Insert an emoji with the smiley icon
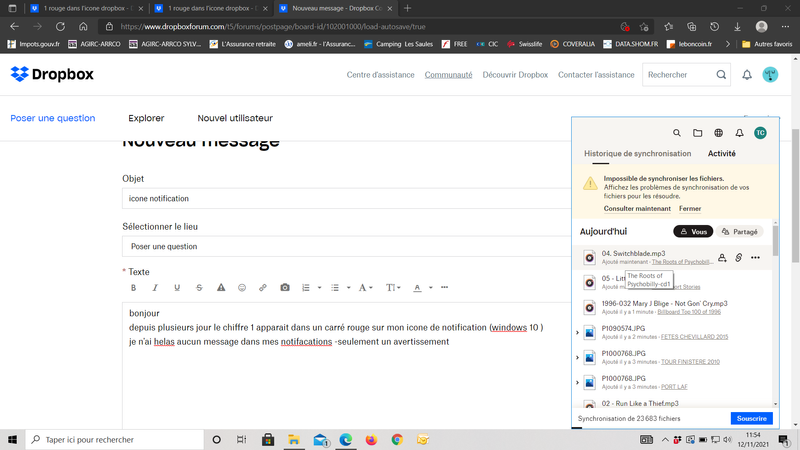This screenshot has height=450, width=800. tap(241, 288)
